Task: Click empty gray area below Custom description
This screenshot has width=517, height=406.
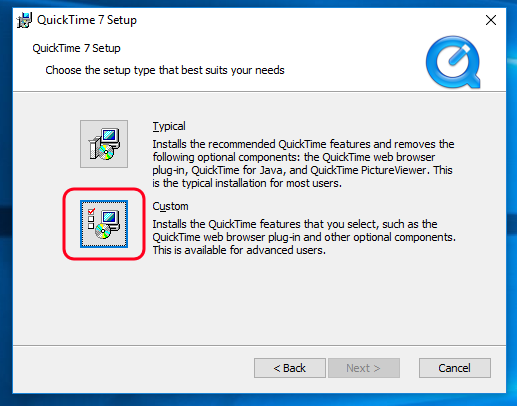Action: (260, 300)
